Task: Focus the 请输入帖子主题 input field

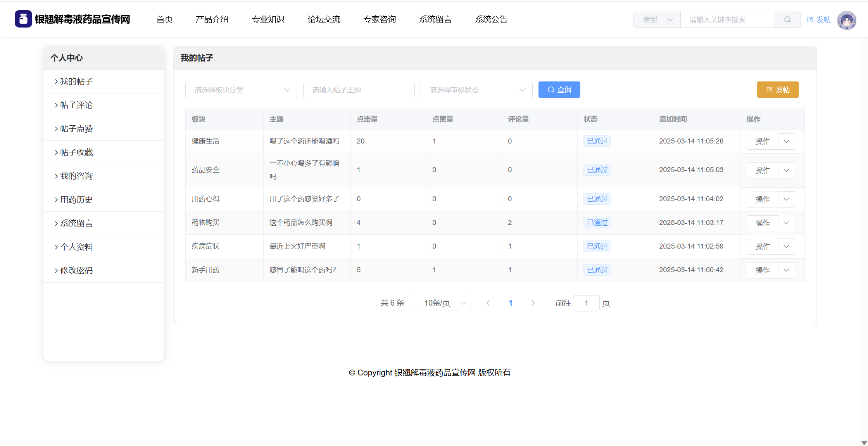Action: coord(359,90)
